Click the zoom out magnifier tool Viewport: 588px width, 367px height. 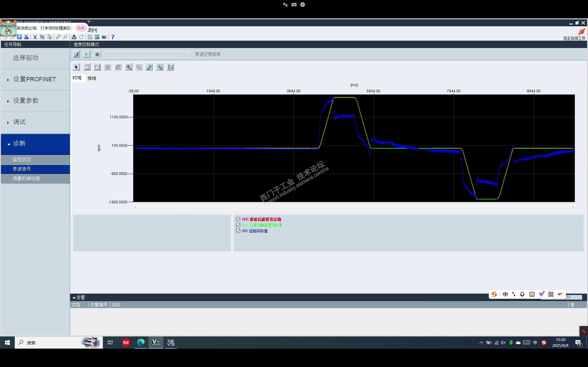click(x=139, y=67)
